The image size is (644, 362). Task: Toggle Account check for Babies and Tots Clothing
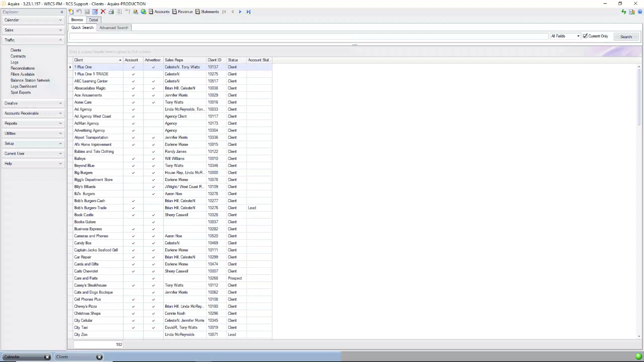133,152
